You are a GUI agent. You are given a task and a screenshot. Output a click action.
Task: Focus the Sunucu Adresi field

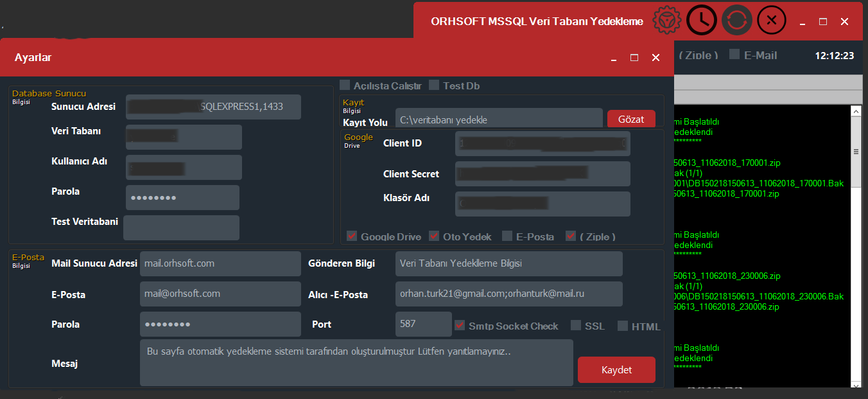(x=213, y=107)
